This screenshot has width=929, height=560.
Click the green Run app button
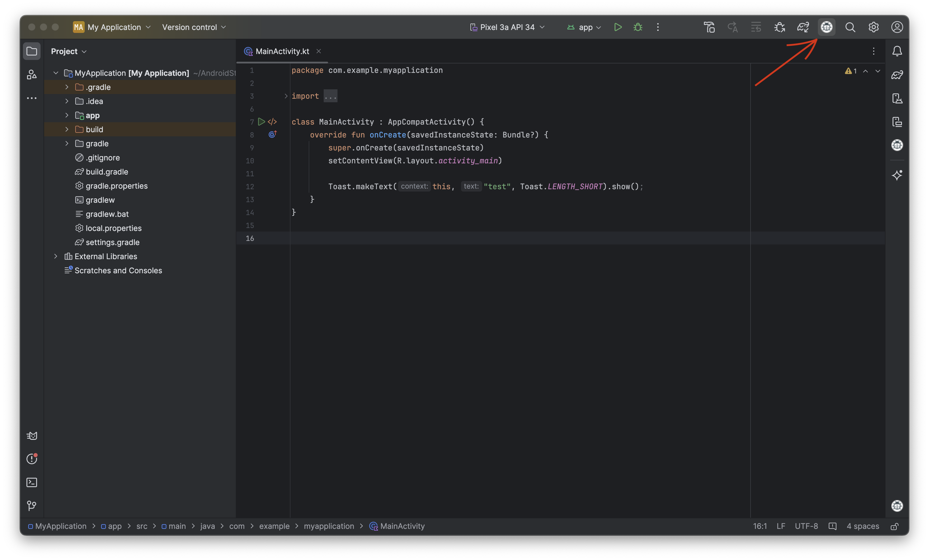[618, 27]
